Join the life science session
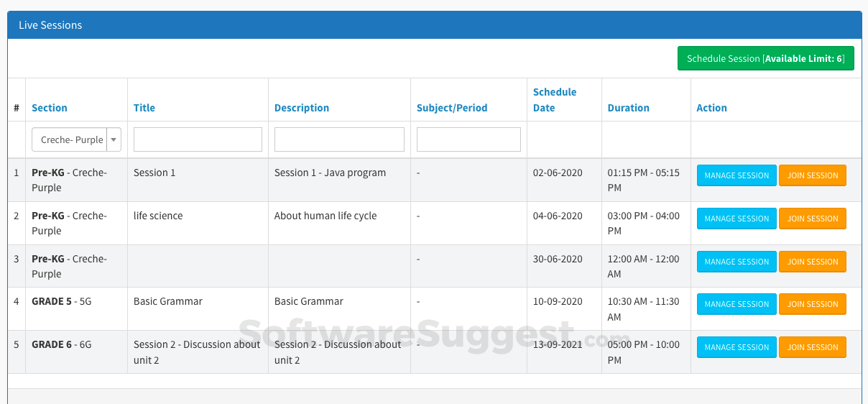The height and width of the screenshot is (404, 868). (x=813, y=219)
